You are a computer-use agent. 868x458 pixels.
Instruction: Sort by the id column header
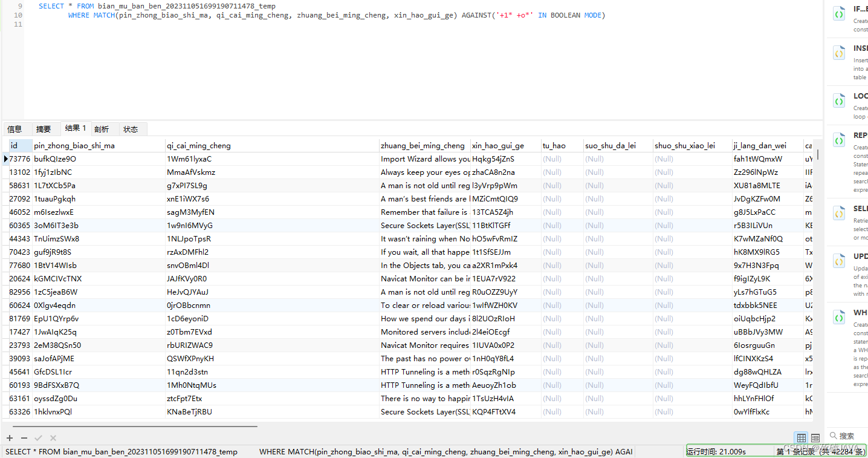coord(20,145)
